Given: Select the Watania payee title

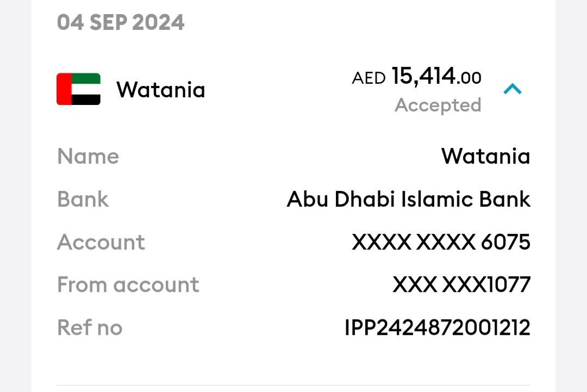Looking at the screenshot, I should coord(160,90).
